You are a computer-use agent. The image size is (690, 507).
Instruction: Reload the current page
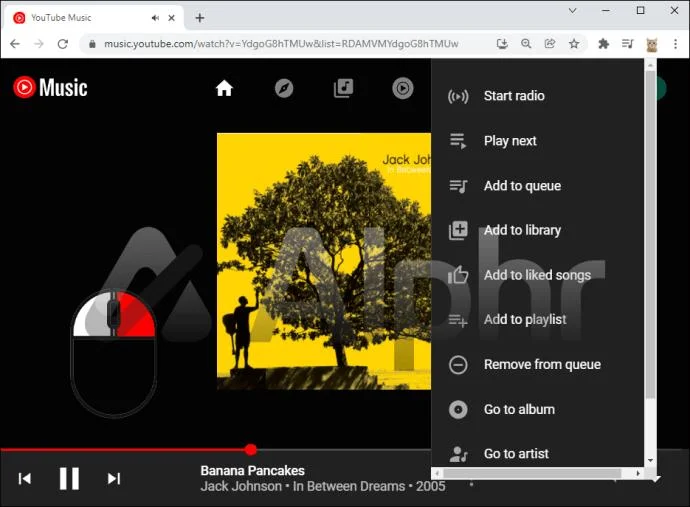(63, 44)
